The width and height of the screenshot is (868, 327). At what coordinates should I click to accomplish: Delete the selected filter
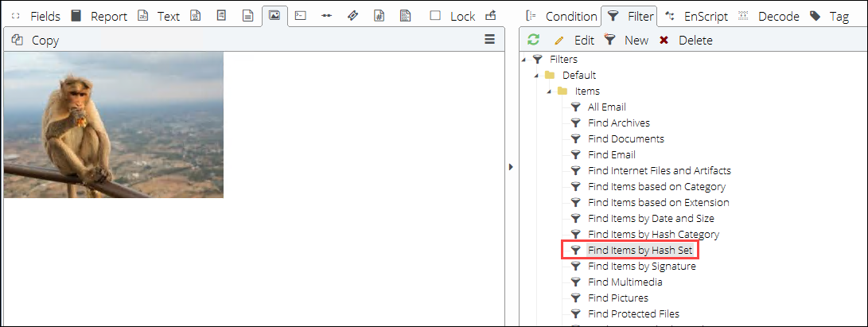(686, 40)
